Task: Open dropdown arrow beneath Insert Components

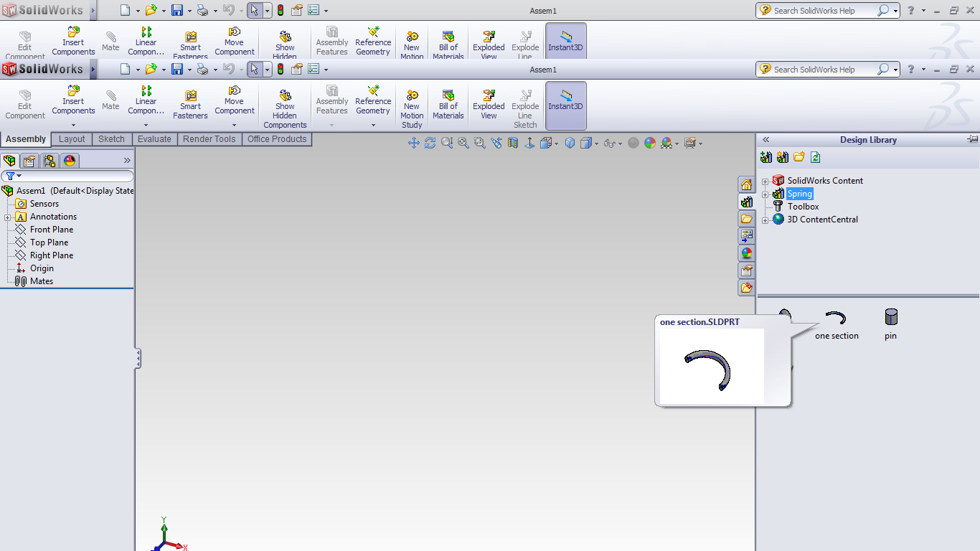Action: click(x=73, y=125)
